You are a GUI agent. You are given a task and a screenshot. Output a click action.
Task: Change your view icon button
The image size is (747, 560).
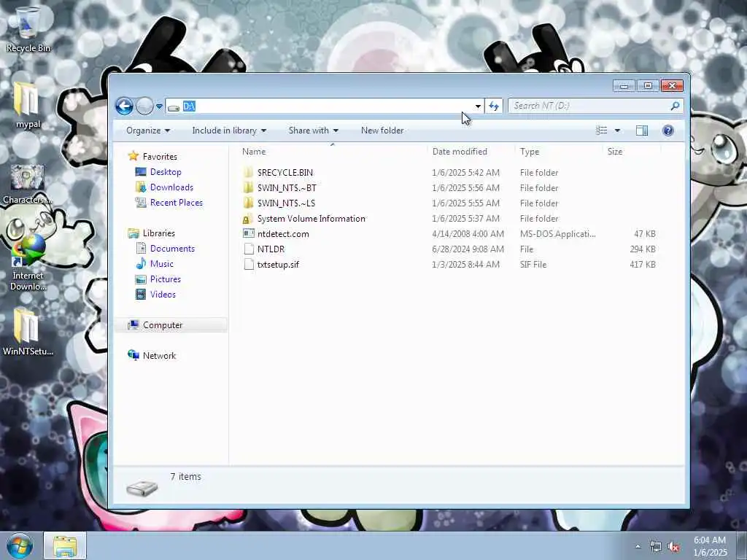pyautogui.click(x=602, y=131)
